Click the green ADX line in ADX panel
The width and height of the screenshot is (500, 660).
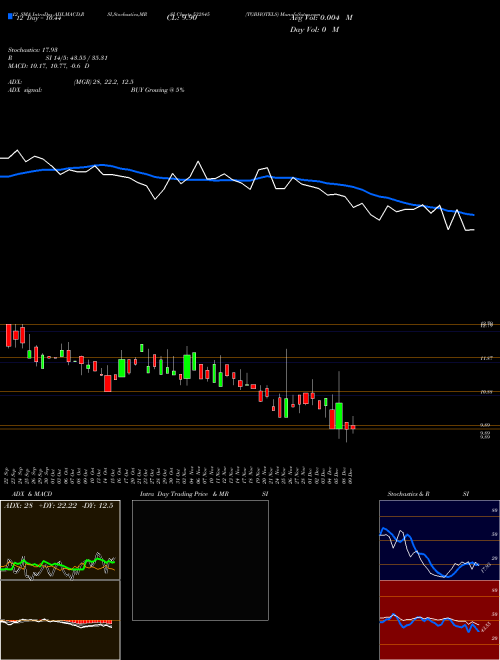point(58,564)
